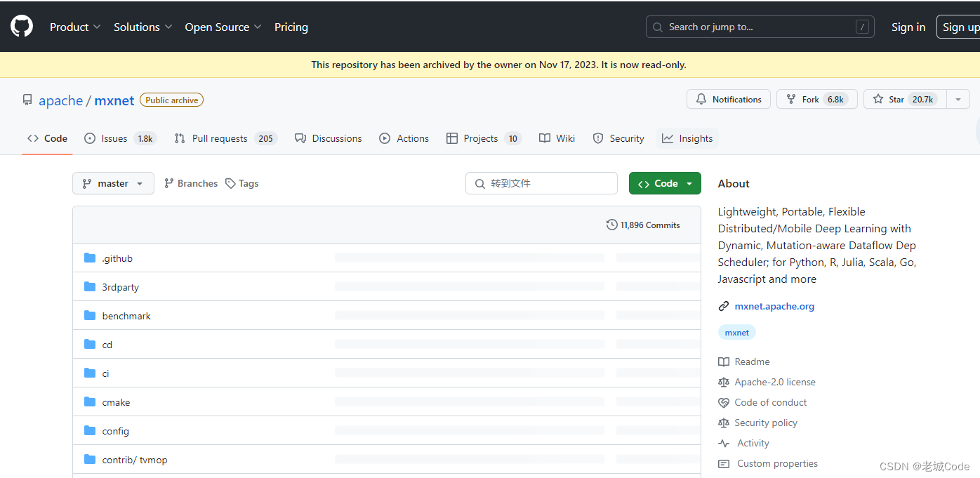Viewport: 980px width, 478px height.
Task: Click the link icon next to mxnet.apache.org
Action: coord(724,306)
